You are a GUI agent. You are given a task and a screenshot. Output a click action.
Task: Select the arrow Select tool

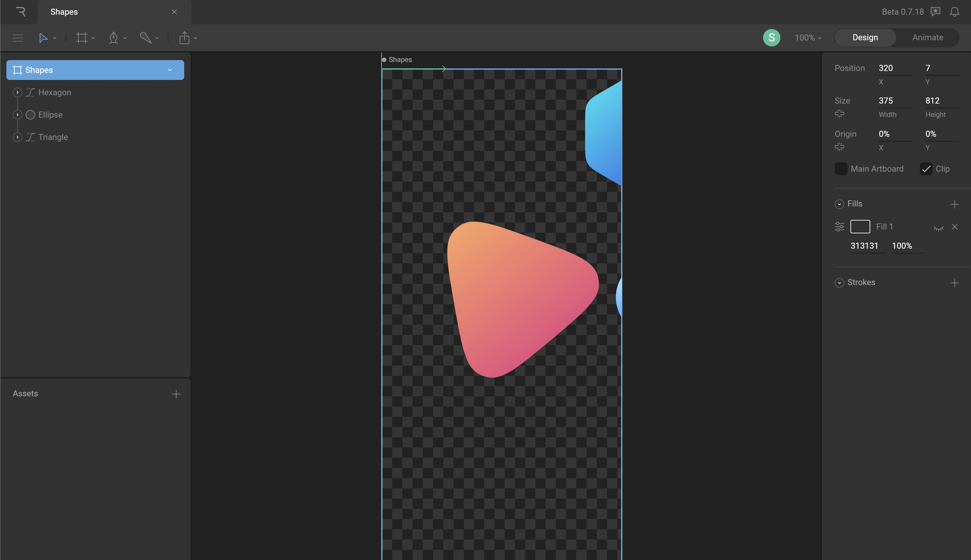[43, 38]
